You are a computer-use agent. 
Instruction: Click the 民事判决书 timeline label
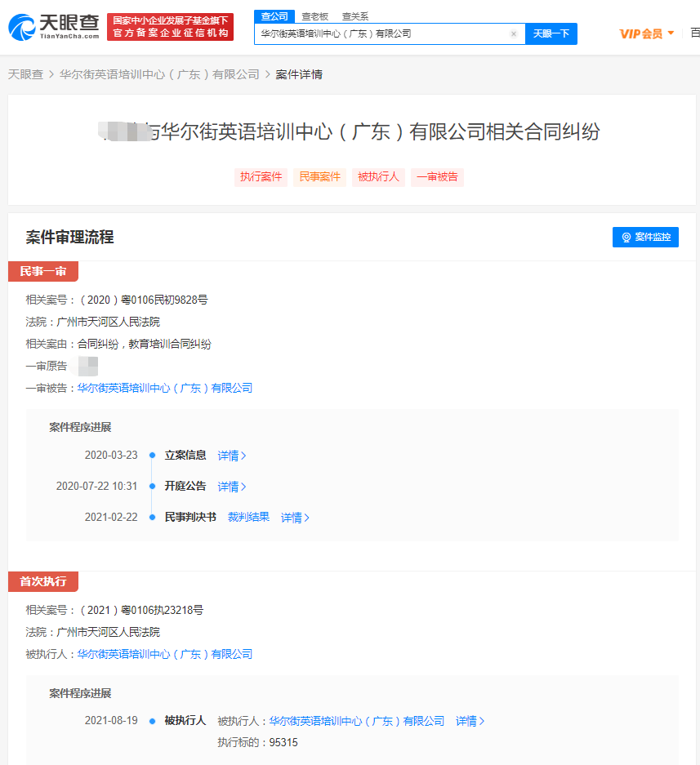190,517
